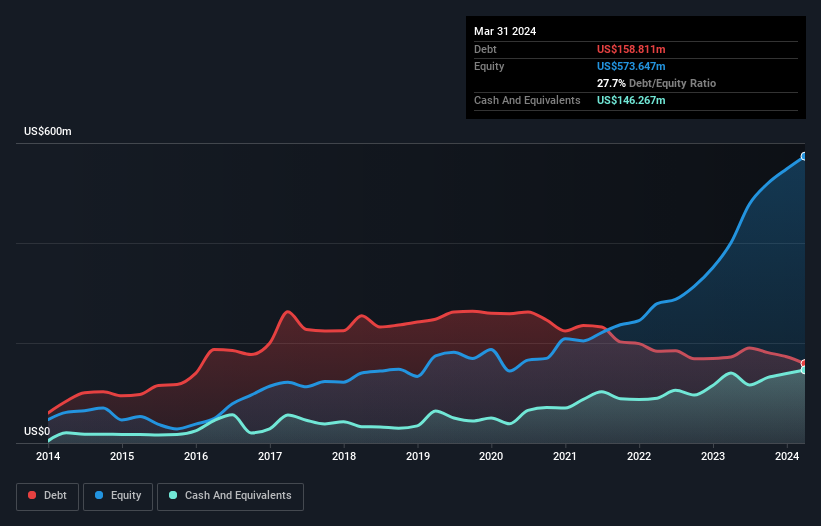Viewport: 821px width, 526px height.
Task: Select 2023 on the time axis
Action: coord(713,457)
